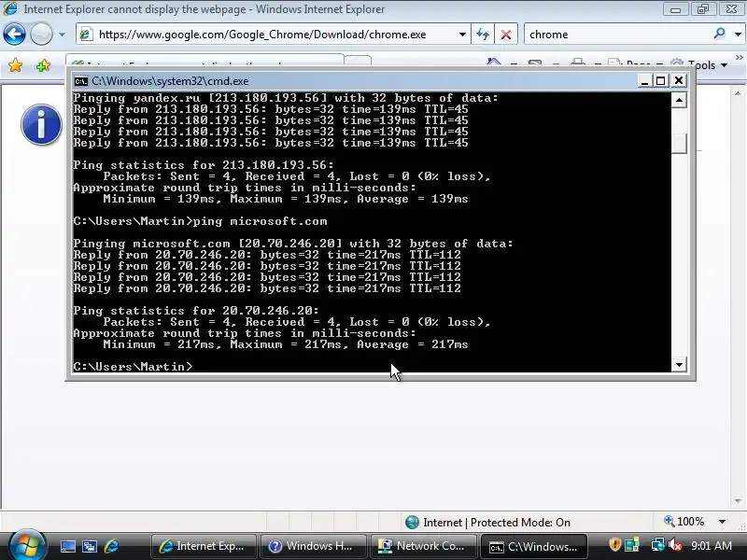The image size is (747, 560).
Task: Run search with the magnifier icon
Action: point(720,34)
